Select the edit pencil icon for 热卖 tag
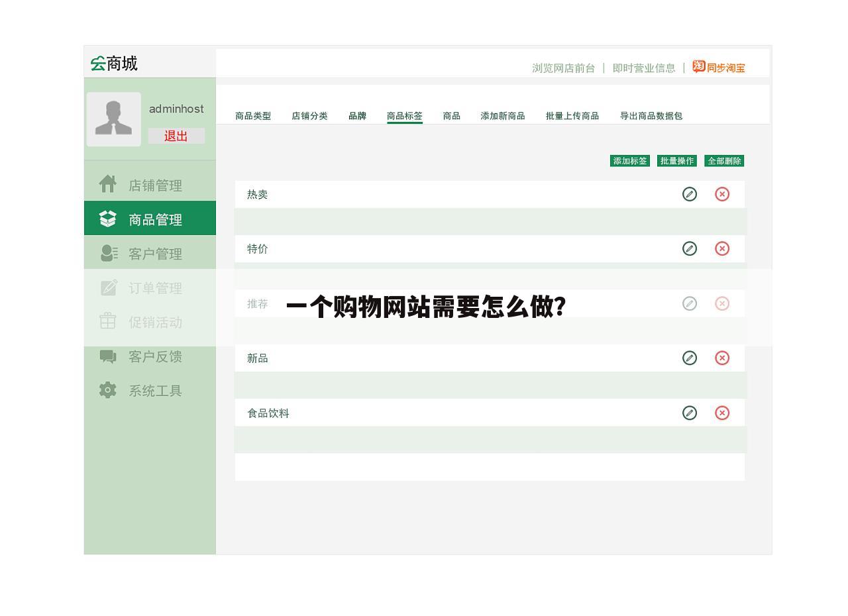Image resolution: width=848 pixels, height=616 pixels. coord(690,194)
